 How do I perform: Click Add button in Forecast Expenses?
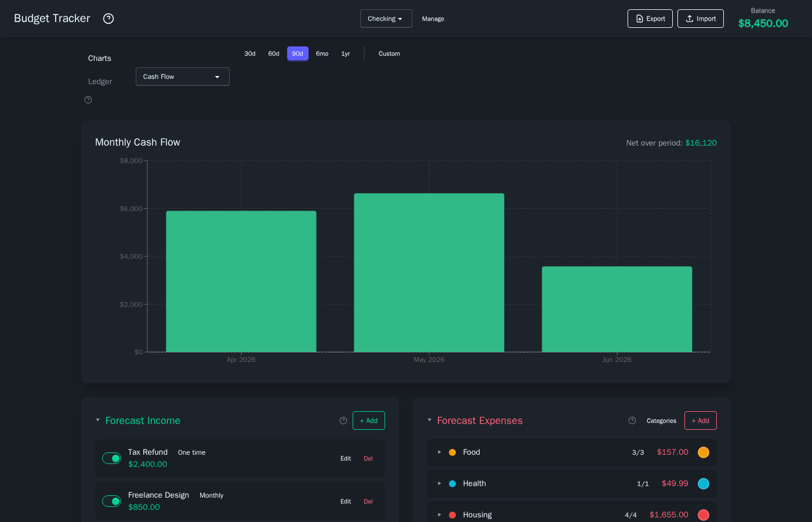point(700,420)
